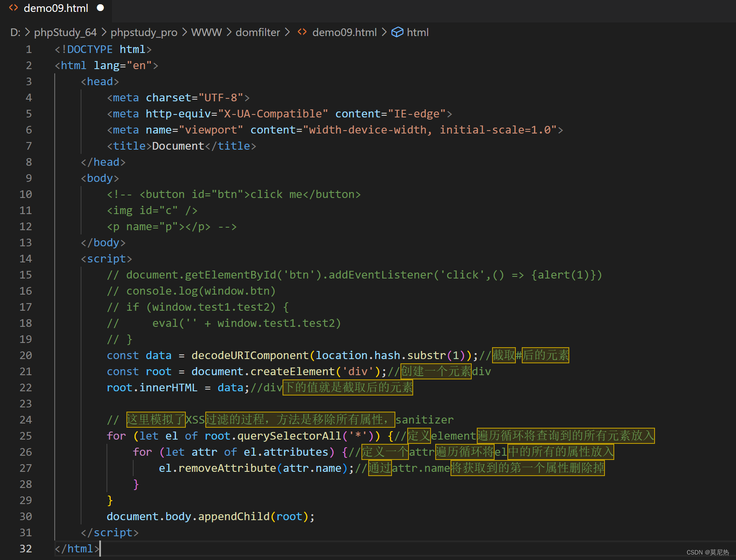The image size is (736, 560).
Task: Click 'createElement' on line 21
Action: [x=292, y=372]
